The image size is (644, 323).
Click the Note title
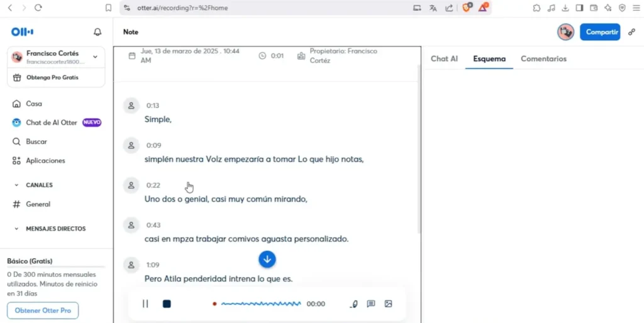pos(131,32)
